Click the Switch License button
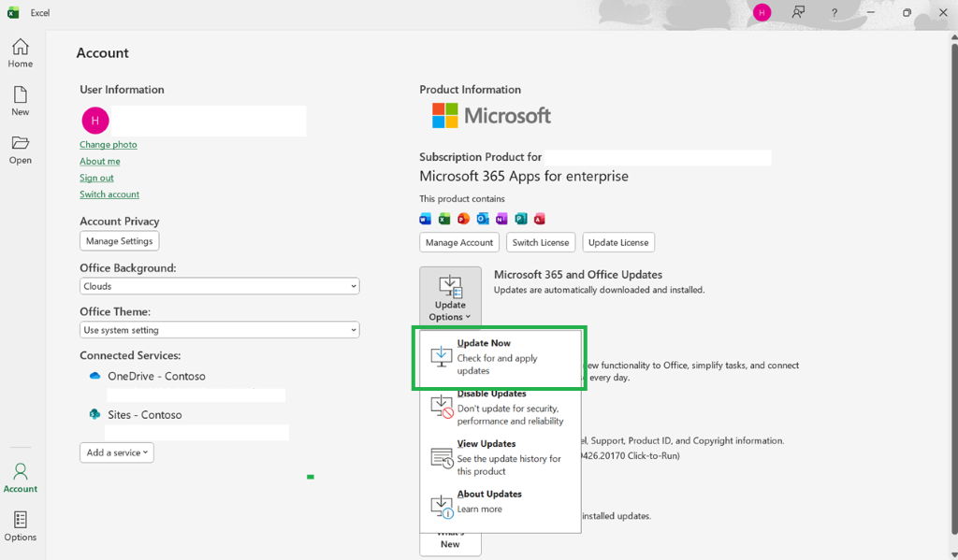The image size is (958, 560). [x=541, y=242]
